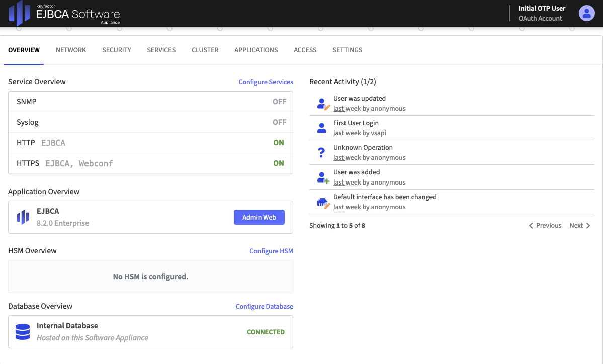Screen dimensions: 603x364
Task: Click the SNMP service row
Action: [x=150, y=102]
